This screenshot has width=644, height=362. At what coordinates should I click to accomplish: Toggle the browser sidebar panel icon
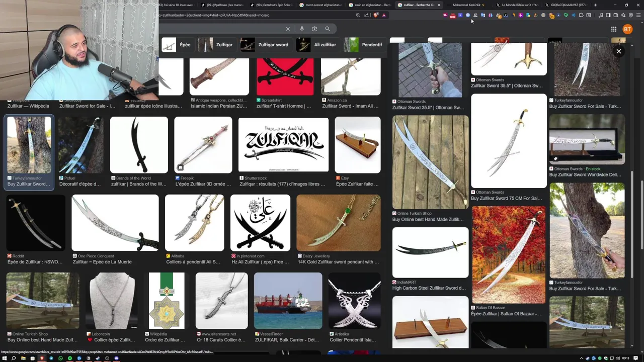(x=608, y=15)
